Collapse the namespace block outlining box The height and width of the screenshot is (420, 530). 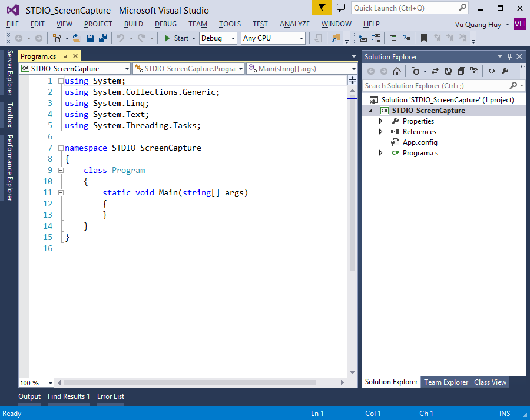61,148
